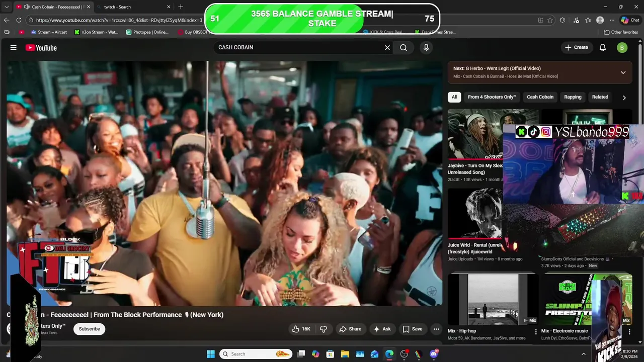This screenshot has height=362, width=644.
Task: Open more actions ellipsis under video
Action: pos(436,329)
